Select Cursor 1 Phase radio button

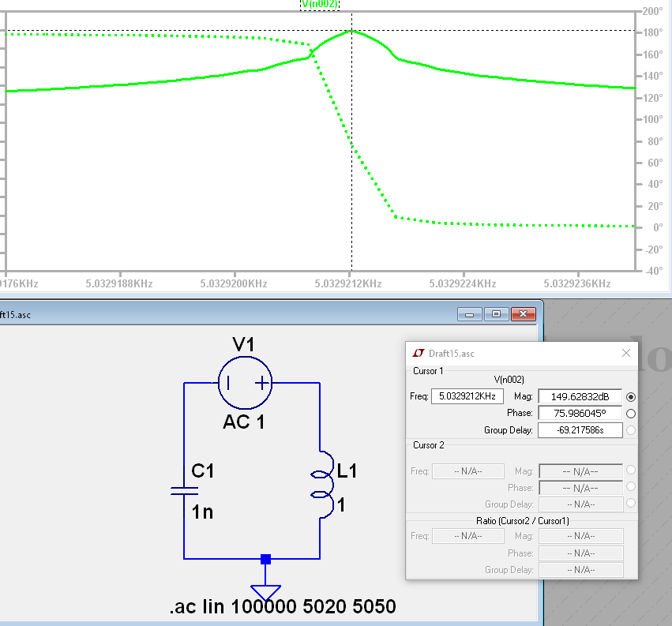click(x=630, y=414)
